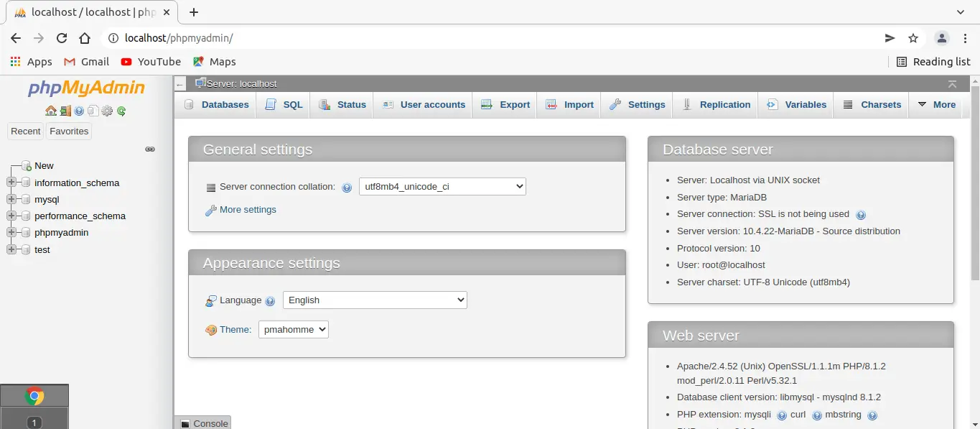The image size is (980, 429).
Task: Open Gmail bookmark
Action: point(86,62)
